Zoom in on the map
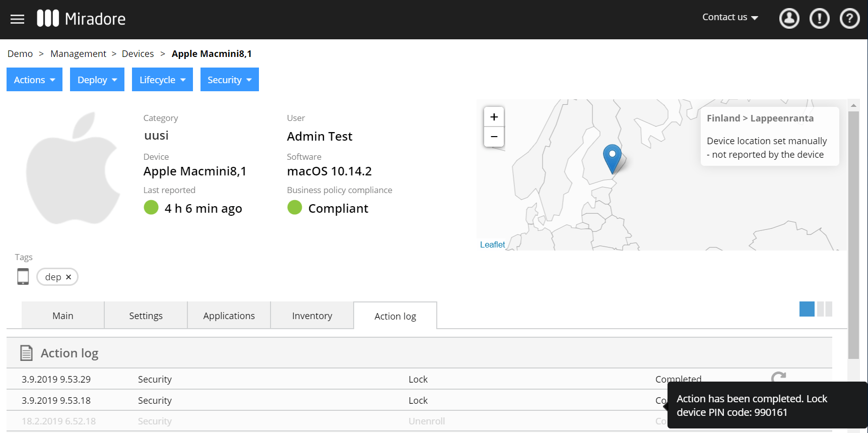Image resolution: width=868 pixels, height=433 pixels. tap(494, 117)
